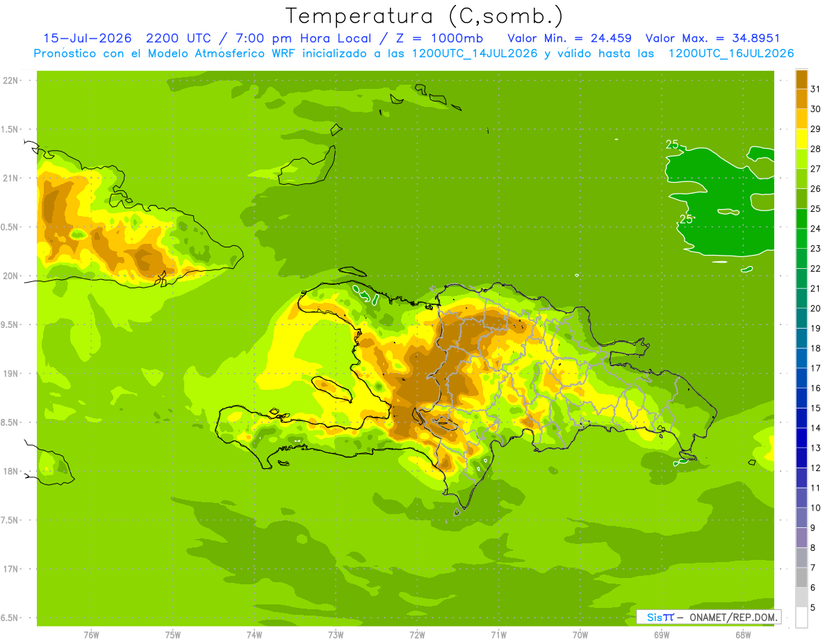The width and height of the screenshot is (834, 644).
Task: Click longitude label "72W"
Action: (417, 635)
